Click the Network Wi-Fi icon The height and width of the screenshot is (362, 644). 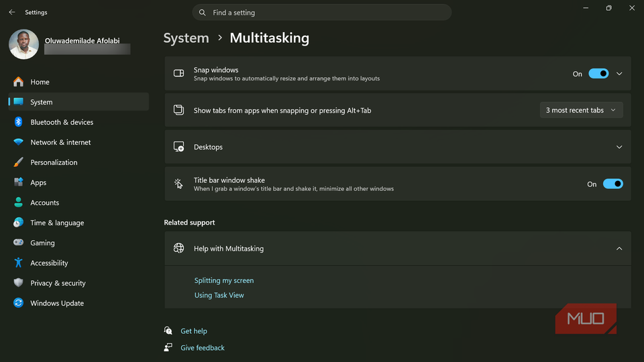tap(19, 142)
